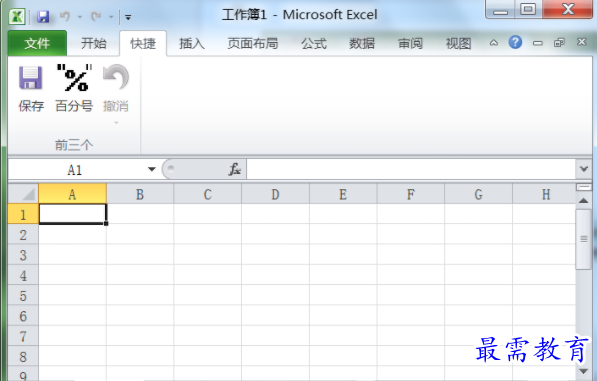Image resolution: width=597 pixels, height=381 pixels.
Task: Minimize the workbook window in ribbon bar
Action: [x=538, y=43]
